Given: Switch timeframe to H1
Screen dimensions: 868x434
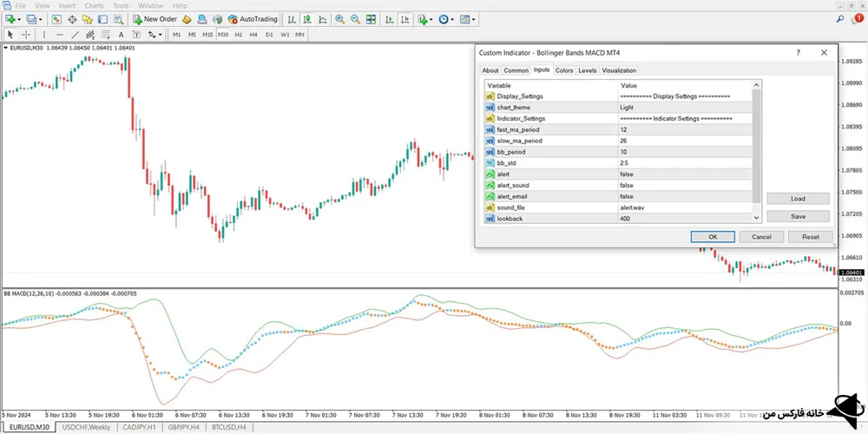Looking at the screenshot, I should coord(238,35).
